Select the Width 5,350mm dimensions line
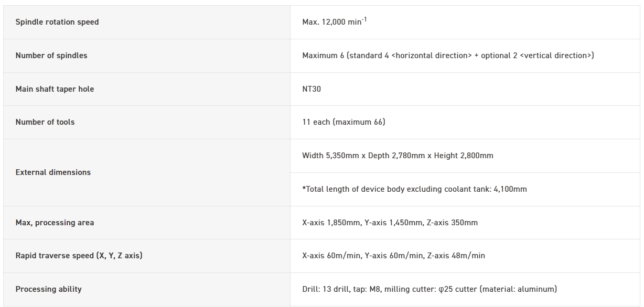 398,156
